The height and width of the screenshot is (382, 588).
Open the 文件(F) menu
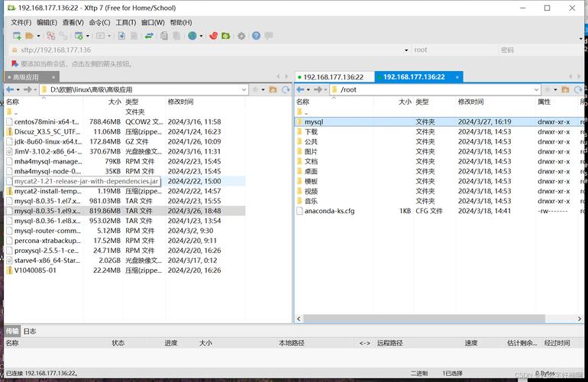coord(21,22)
